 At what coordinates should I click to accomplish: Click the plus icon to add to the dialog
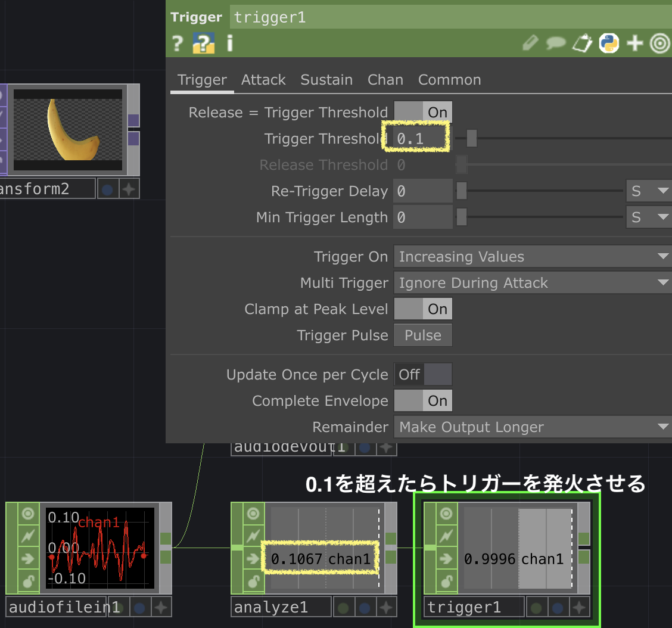click(635, 43)
